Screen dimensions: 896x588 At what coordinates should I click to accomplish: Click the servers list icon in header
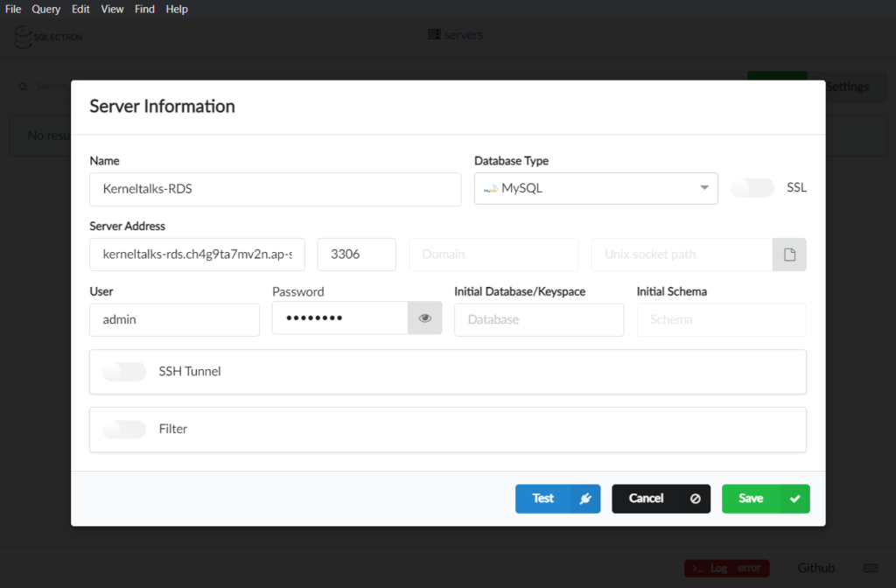pyautogui.click(x=434, y=35)
